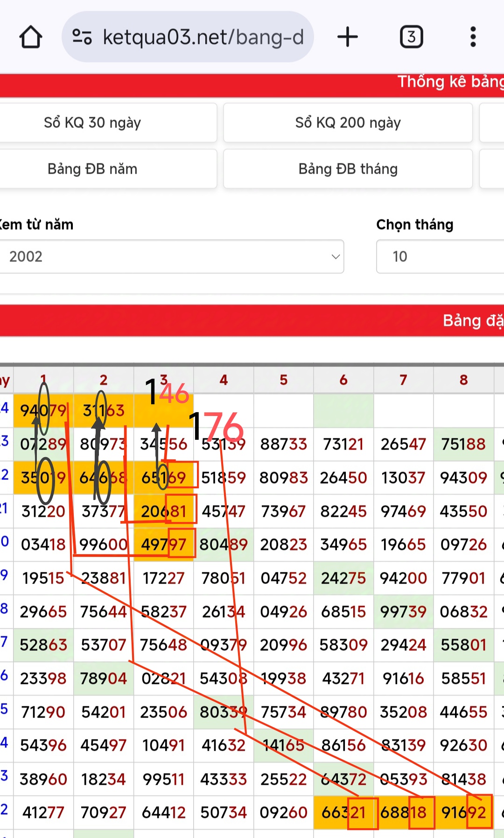
Task: Select cell 26450
Action: 343,478
